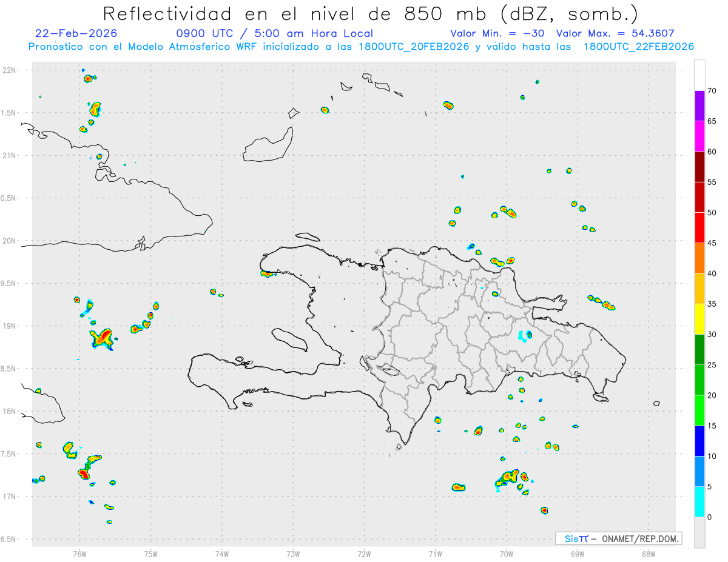The image size is (728, 562).
Task: Click the magenta 60–65 dBZ colorbar segment
Action: pos(699,136)
